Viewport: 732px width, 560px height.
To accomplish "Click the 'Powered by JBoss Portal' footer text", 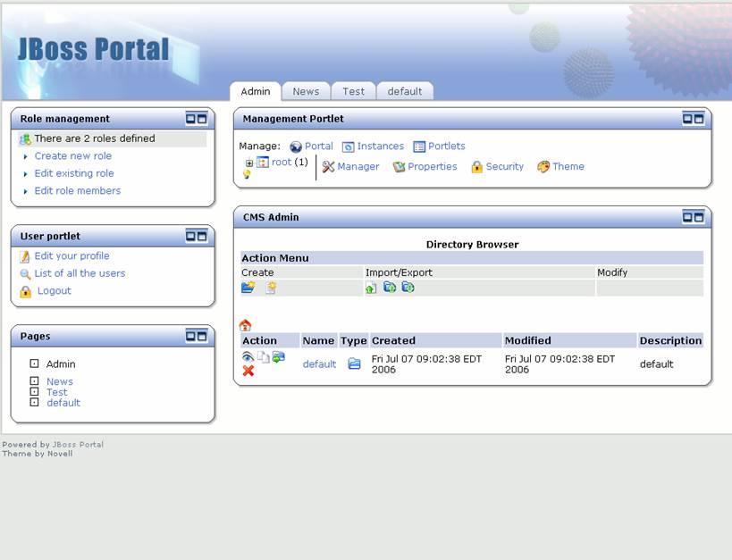I will tap(53, 444).
